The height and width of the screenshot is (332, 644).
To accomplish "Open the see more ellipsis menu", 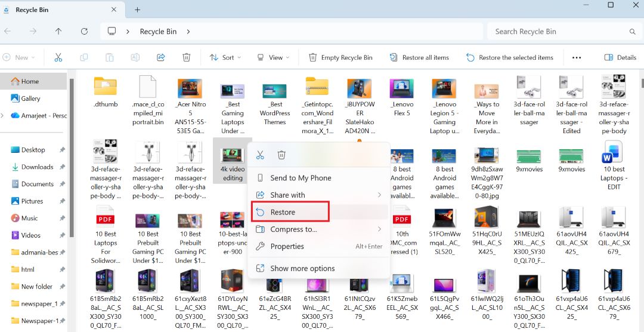I will 577,57.
